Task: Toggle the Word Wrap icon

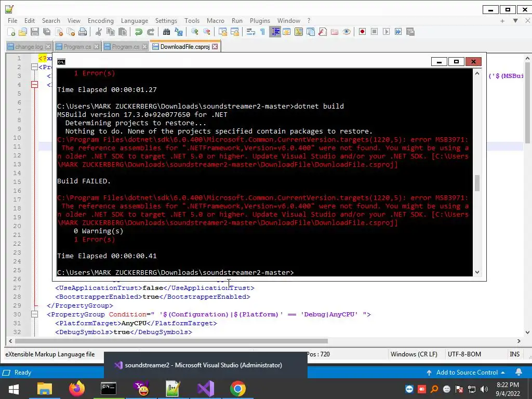Action: click(x=251, y=32)
